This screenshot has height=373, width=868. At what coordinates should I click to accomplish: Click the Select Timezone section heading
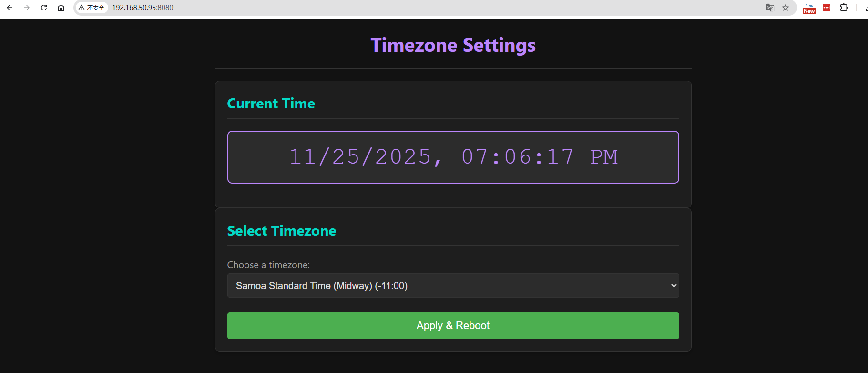click(x=282, y=230)
